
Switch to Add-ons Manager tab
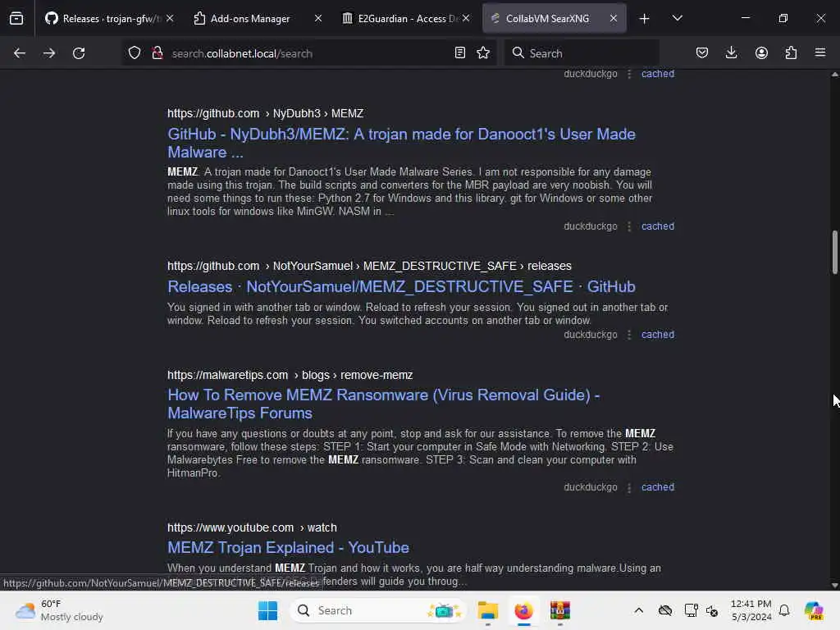tap(249, 19)
